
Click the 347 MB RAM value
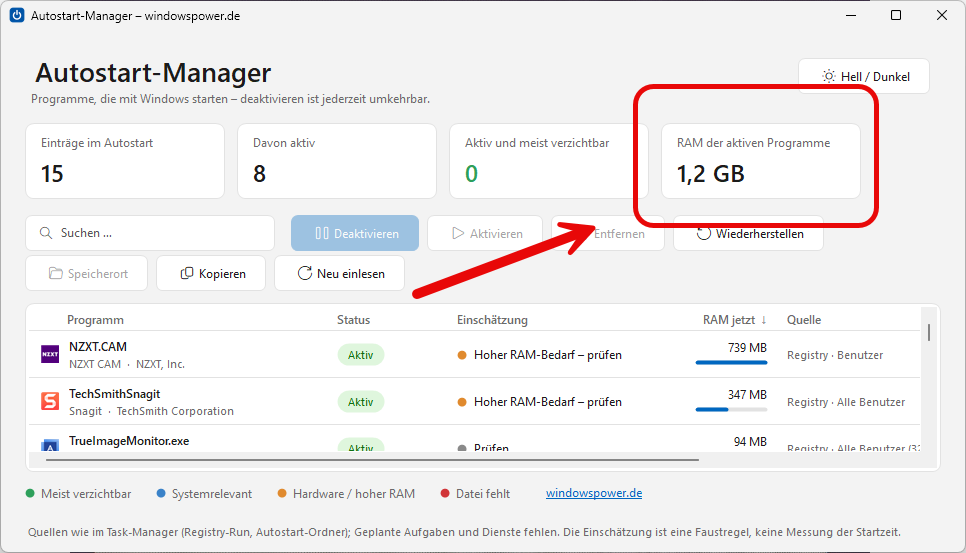point(747,394)
